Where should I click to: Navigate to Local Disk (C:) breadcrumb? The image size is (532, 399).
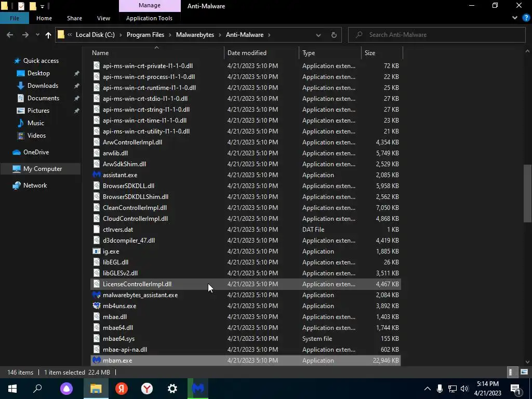click(x=95, y=35)
